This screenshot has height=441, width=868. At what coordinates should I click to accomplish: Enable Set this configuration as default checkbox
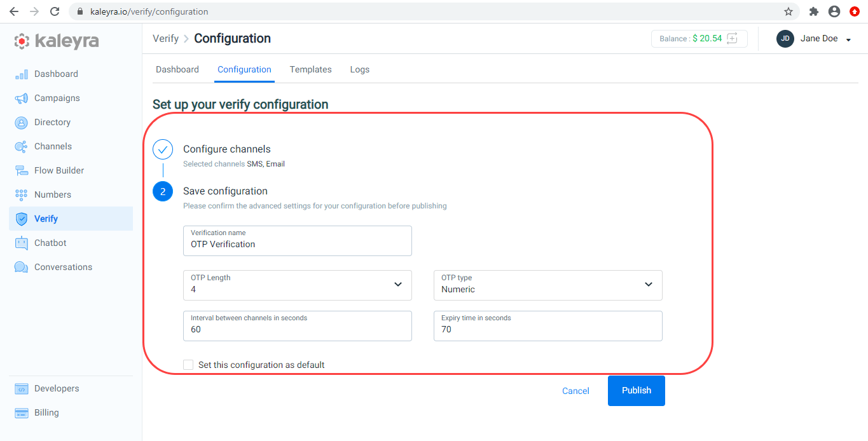tap(188, 365)
